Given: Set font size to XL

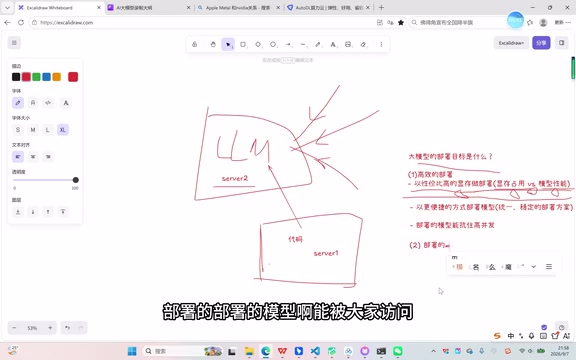Looking at the screenshot, I should [x=63, y=130].
